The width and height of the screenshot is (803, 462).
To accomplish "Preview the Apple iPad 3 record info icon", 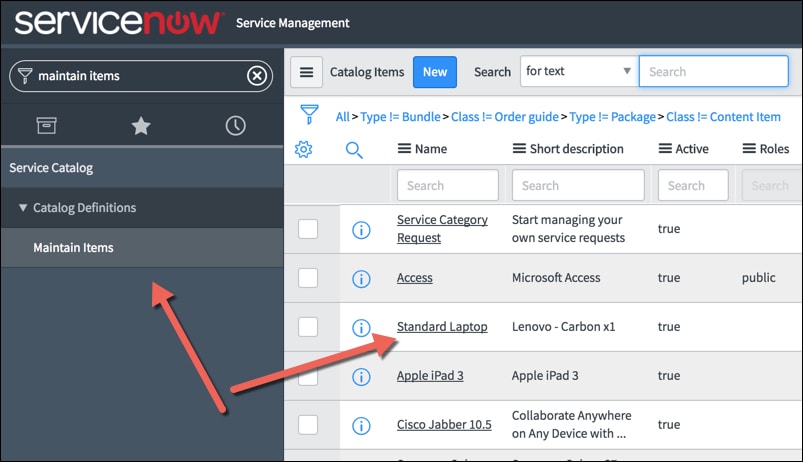I will (361, 377).
